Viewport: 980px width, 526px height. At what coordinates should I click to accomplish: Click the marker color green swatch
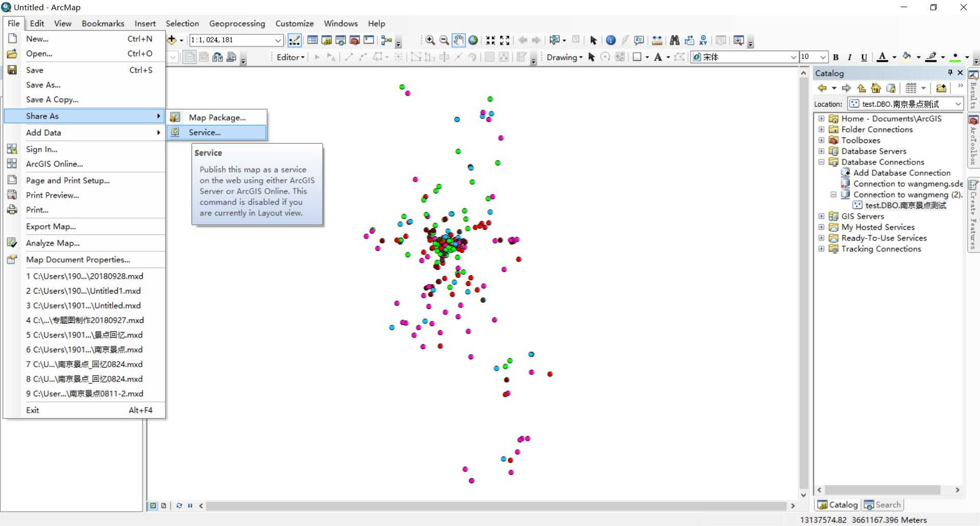[x=955, y=57]
